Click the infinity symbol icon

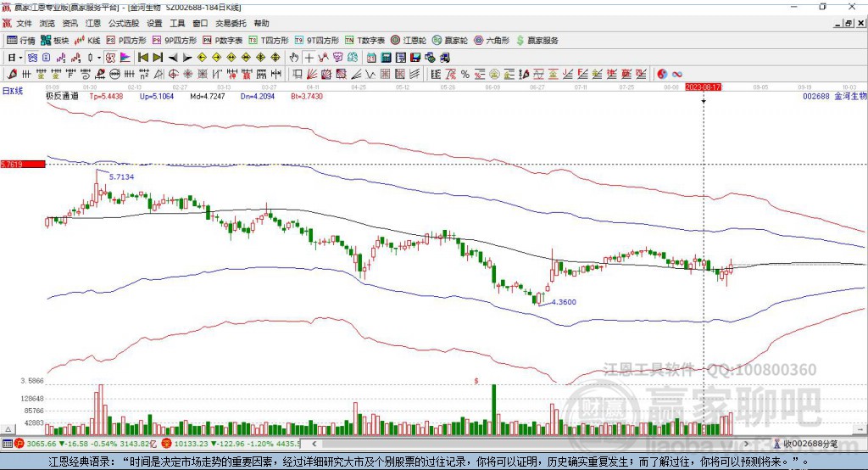[x=677, y=75]
